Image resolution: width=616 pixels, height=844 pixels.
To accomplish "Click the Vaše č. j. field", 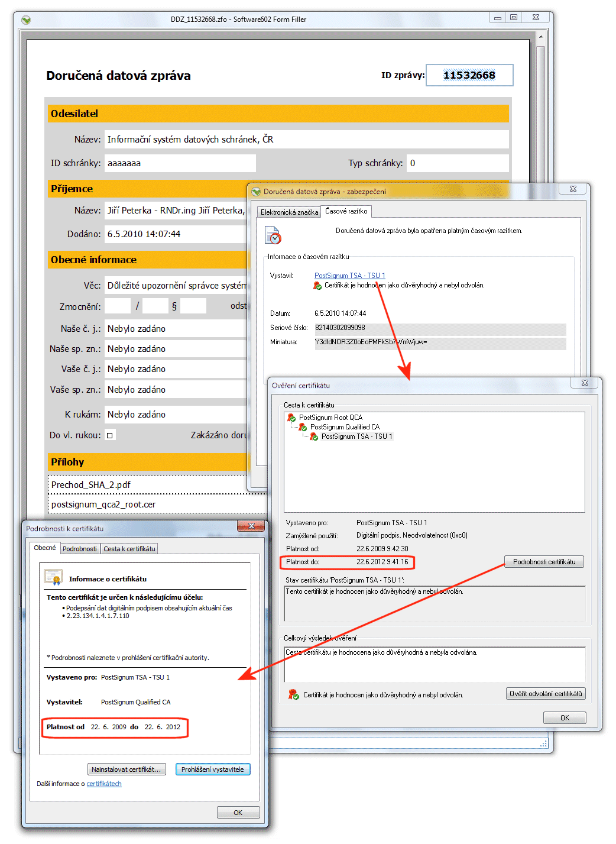I will [x=176, y=369].
